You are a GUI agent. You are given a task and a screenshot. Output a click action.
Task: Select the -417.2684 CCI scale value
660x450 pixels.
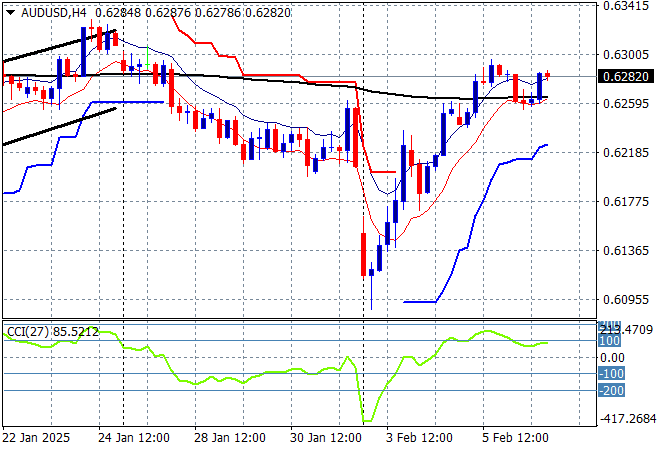pyautogui.click(x=627, y=419)
